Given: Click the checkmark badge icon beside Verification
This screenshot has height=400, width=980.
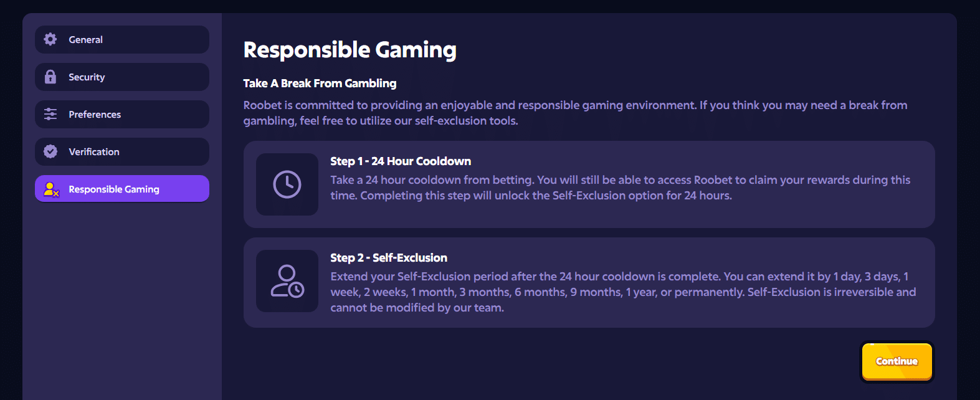Looking at the screenshot, I should pos(50,151).
